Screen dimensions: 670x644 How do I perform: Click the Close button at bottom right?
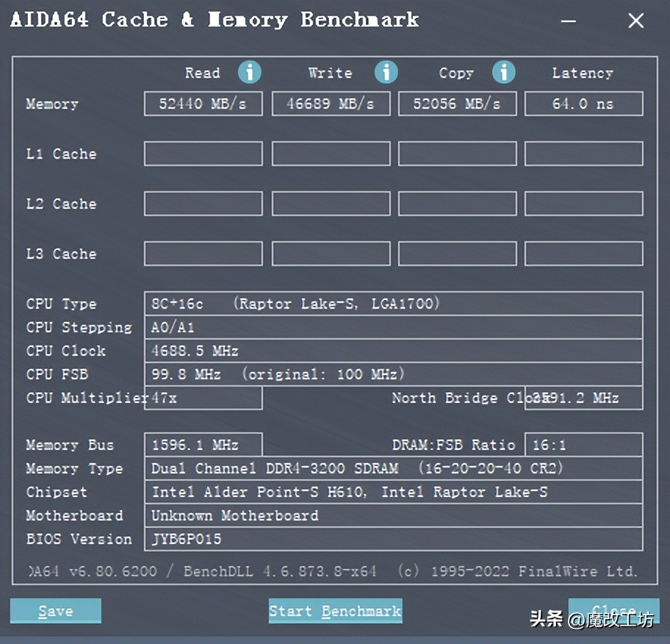pyautogui.click(x=614, y=611)
